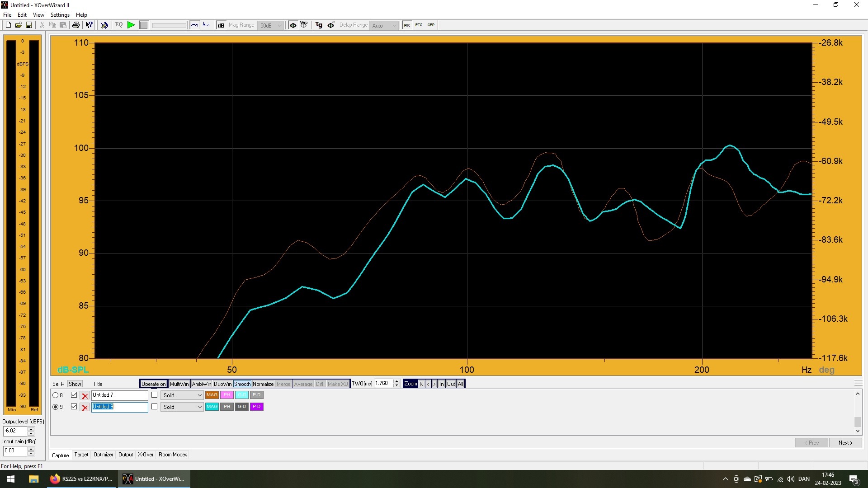
Task: Select the CEP toolbar mode
Action: [431, 25]
